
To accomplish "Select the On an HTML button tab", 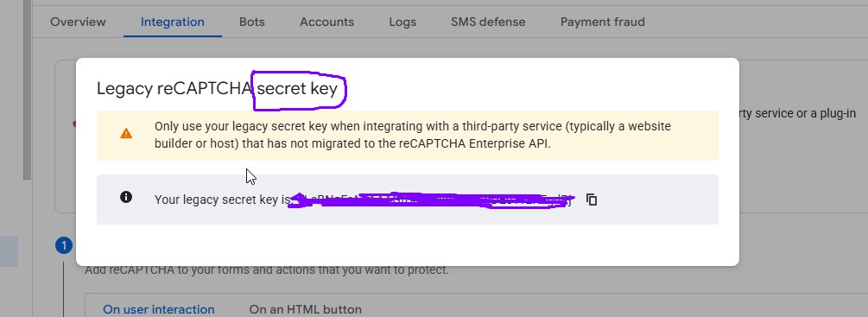I will (x=306, y=309).
